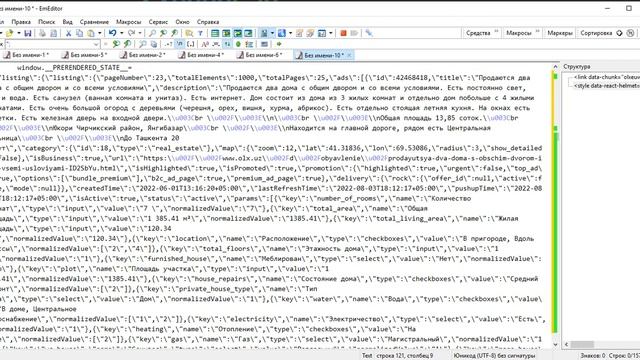Viewport: 640px width, 360px height.
Task: Open the Сравнение menu
Action: pyautogui.click(x=94, y=22)
